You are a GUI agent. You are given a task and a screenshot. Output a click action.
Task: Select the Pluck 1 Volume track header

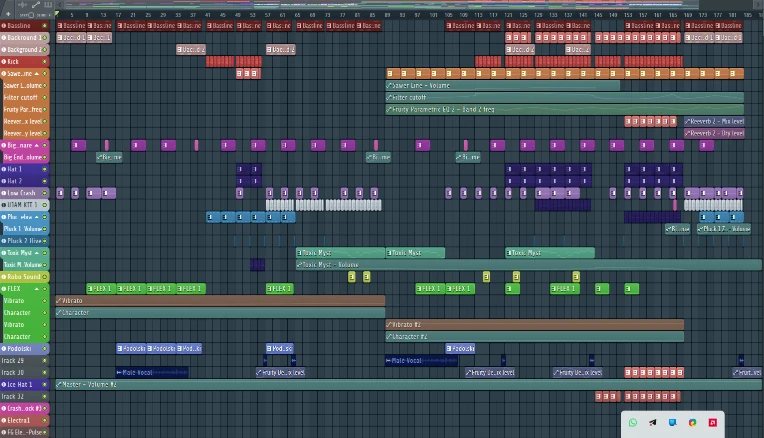pyautogui.click(x=24, y=229)
